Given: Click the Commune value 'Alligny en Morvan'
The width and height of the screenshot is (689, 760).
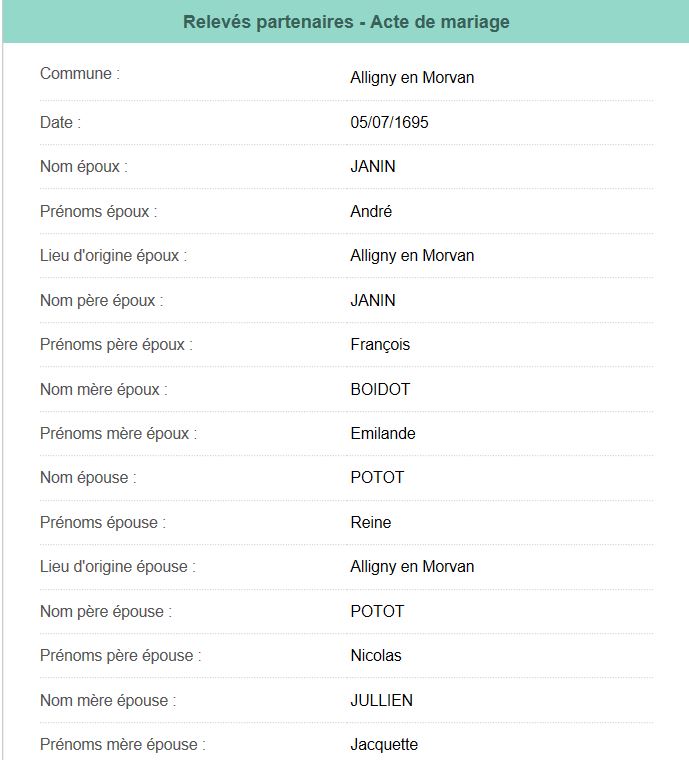Looking at the screenshot, I should coord(412,78).
